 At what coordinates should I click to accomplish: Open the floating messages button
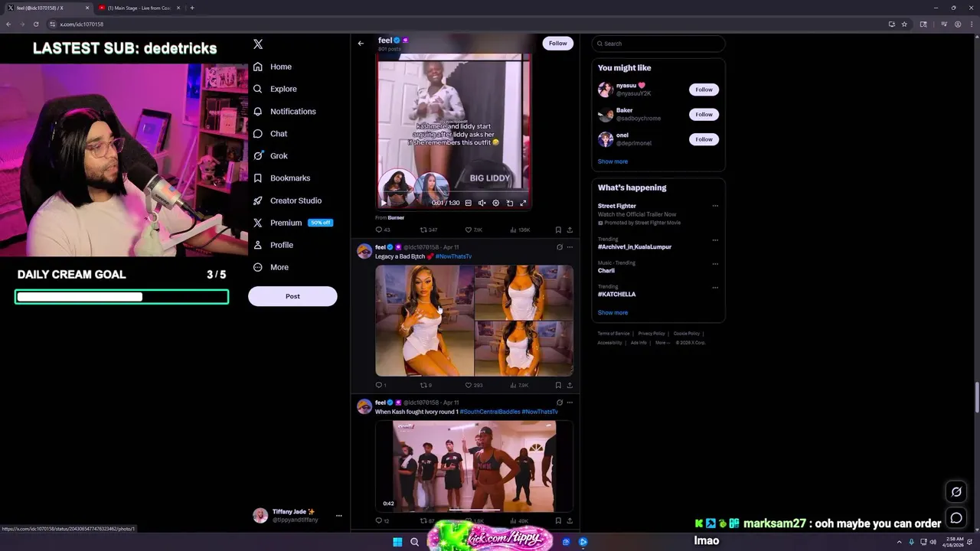956,518
